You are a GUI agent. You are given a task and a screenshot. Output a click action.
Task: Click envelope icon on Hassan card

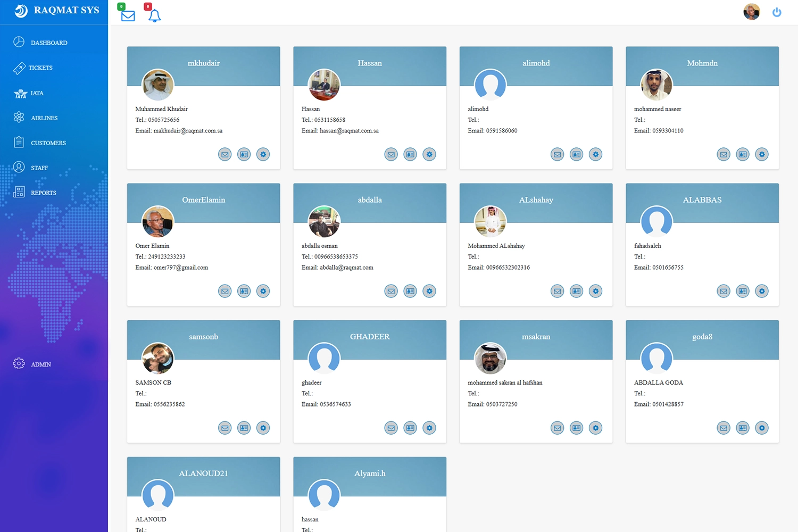pyautogui.click(x=391, y=154)
